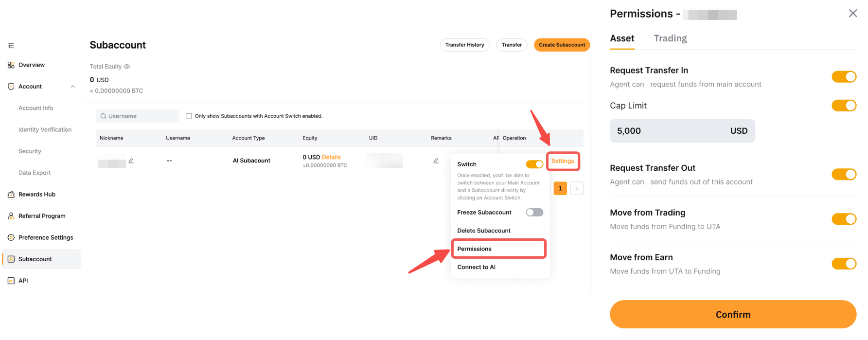Click the sidebar collapse hamburger icon
Viewport: 868px width, 340px height.
coord(11,46)
